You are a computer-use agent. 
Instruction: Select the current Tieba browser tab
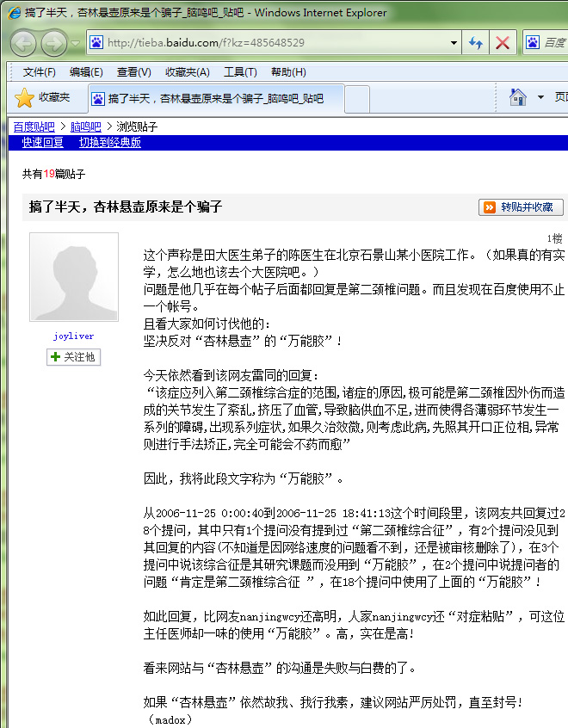pyautogui.click(x=215, y=98)
